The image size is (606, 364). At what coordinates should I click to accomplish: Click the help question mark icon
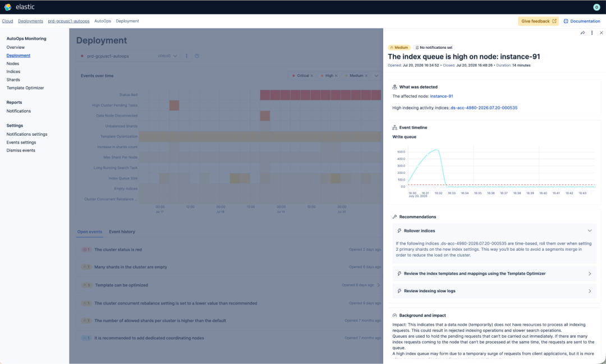pos(197,56)
